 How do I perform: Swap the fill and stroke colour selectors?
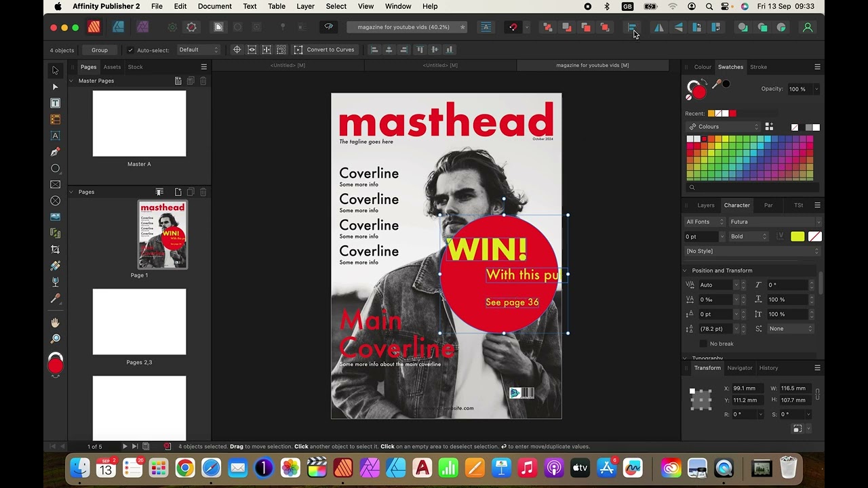(705, 82)
